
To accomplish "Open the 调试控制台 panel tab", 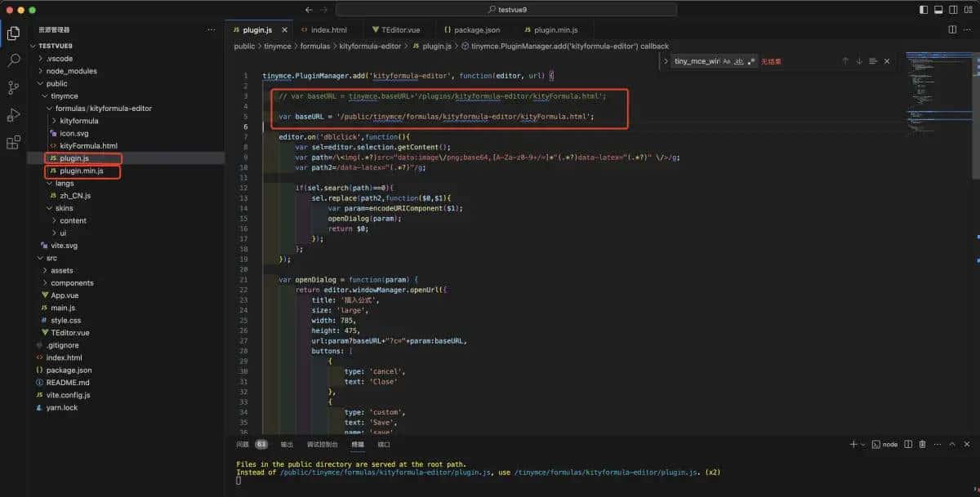I will click(323, 444).
